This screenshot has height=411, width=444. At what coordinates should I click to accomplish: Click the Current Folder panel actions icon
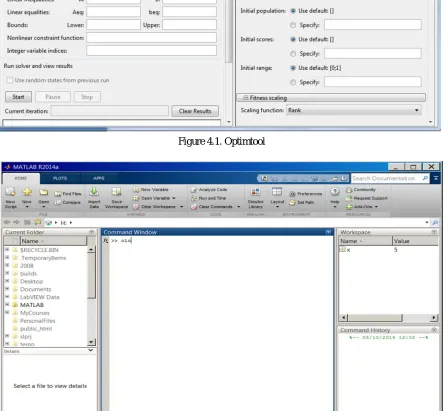[x=92, y=232]
